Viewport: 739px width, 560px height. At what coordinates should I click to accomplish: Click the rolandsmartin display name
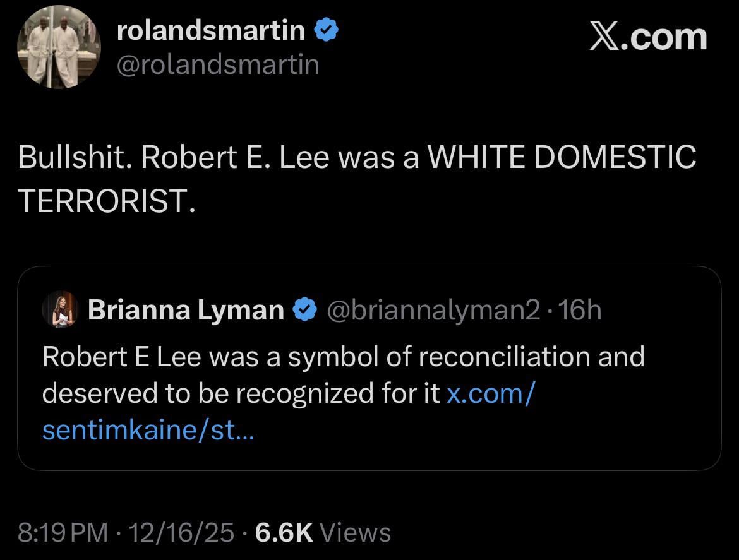(212, 31)
